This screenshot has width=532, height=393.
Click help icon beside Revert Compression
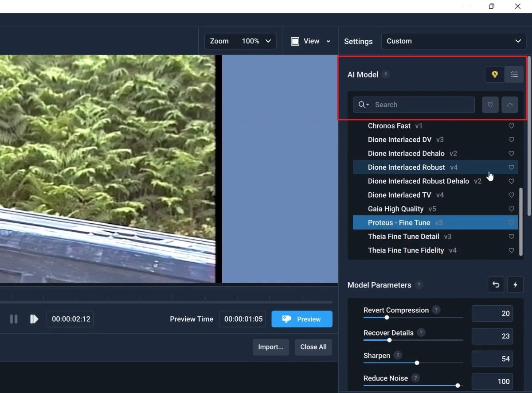[x=436, y=310]
